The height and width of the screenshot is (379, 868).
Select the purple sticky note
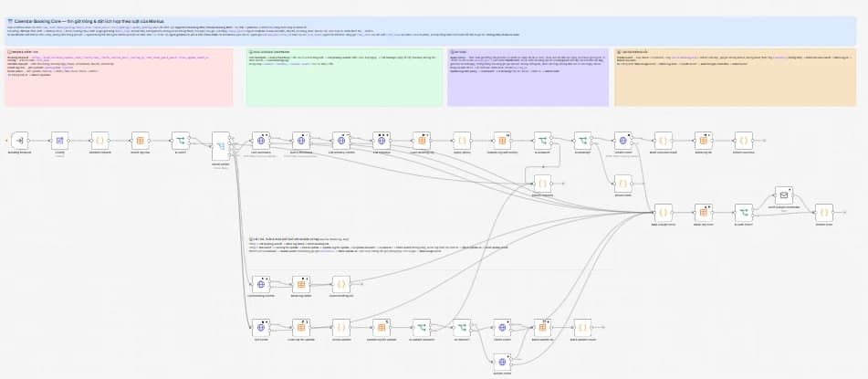(x=528, y=77)
